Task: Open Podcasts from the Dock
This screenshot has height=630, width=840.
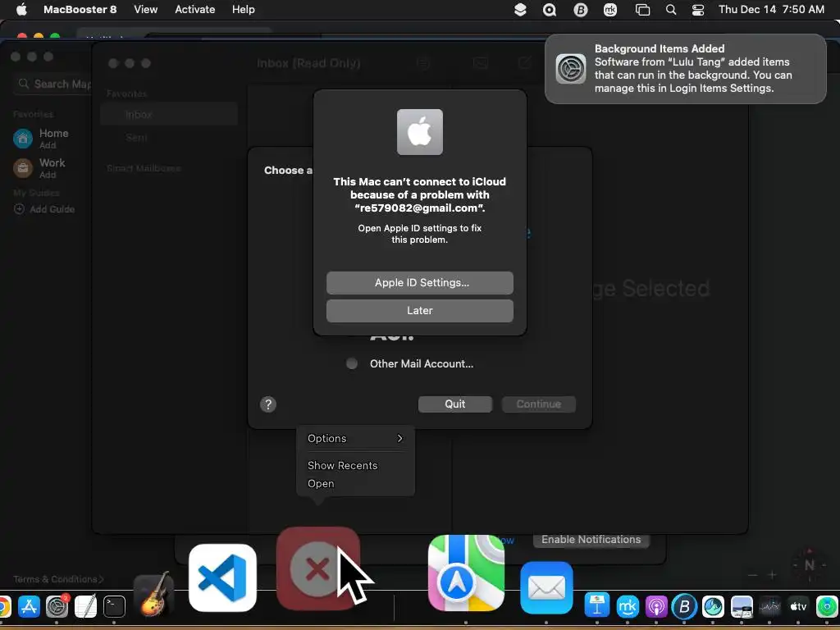Action: click(x=655, y=606)
